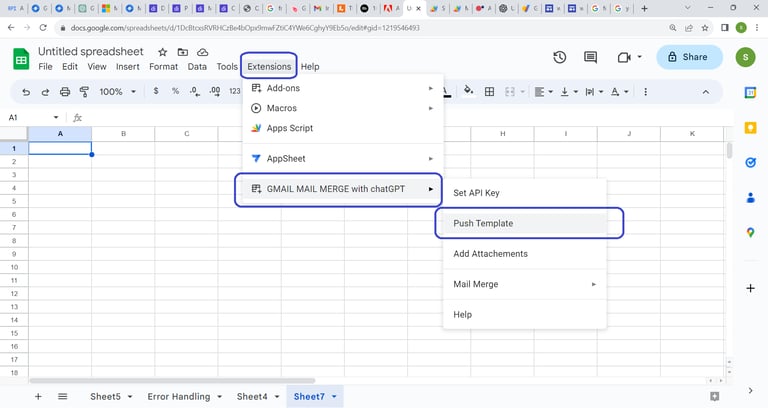Add a new sheet with plus button
The height and width of the screenshot is (408, 768).
click(38, 396)
